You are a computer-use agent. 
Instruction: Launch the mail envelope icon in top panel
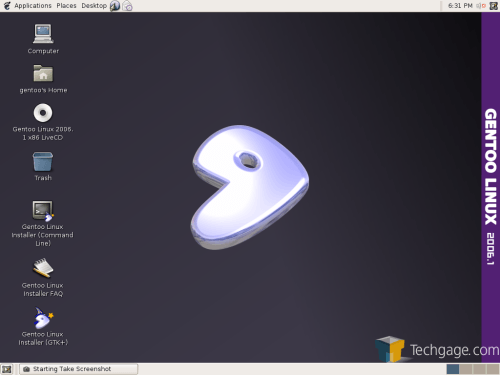127,6
